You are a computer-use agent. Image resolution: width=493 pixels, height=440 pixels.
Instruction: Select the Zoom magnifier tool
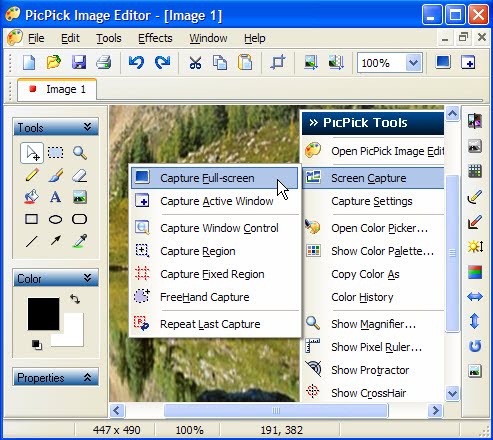tap(80, 153)
